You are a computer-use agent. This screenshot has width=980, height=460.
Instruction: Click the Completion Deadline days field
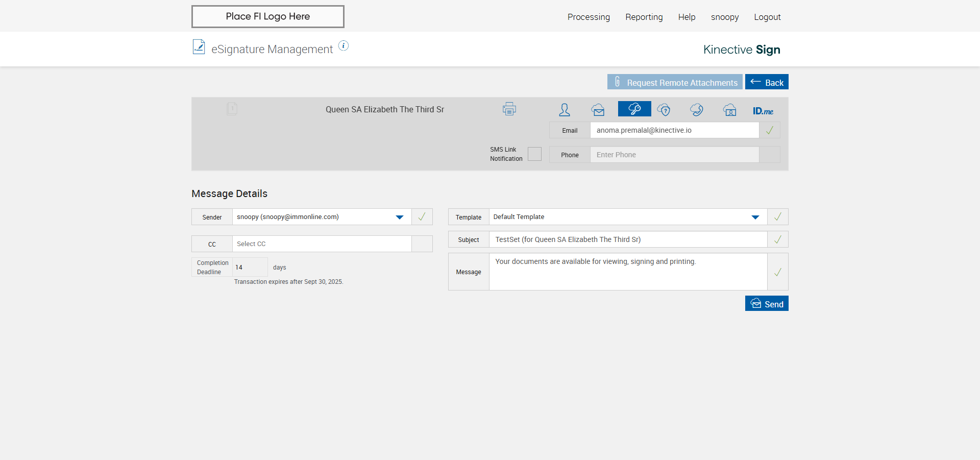(250, 268)
